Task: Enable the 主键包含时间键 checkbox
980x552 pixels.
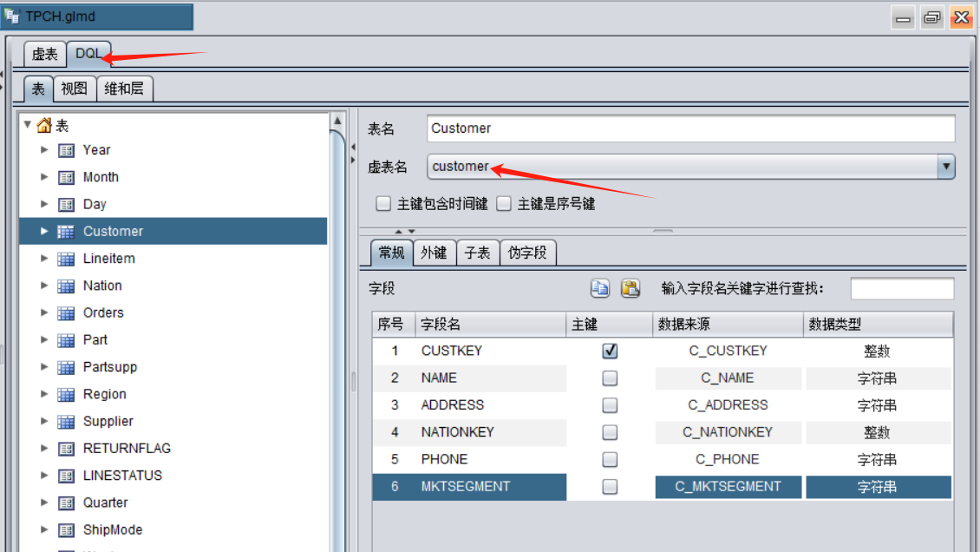Action: coord(383,204)
